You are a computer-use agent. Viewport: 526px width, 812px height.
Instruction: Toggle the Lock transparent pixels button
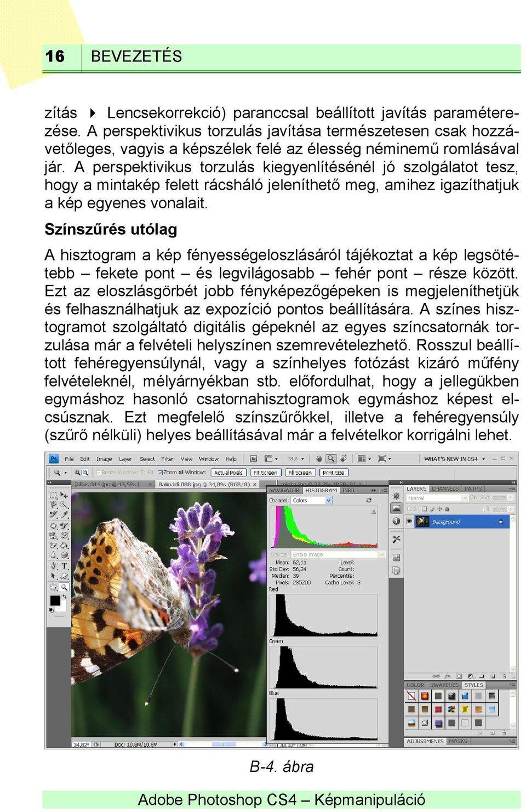click(424, 509)
